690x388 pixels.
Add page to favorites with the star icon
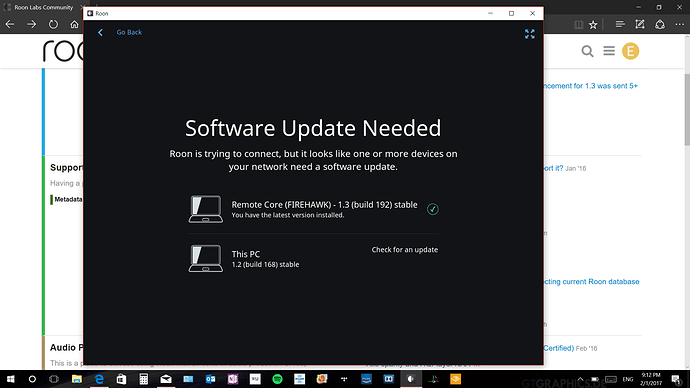(593, 25)
